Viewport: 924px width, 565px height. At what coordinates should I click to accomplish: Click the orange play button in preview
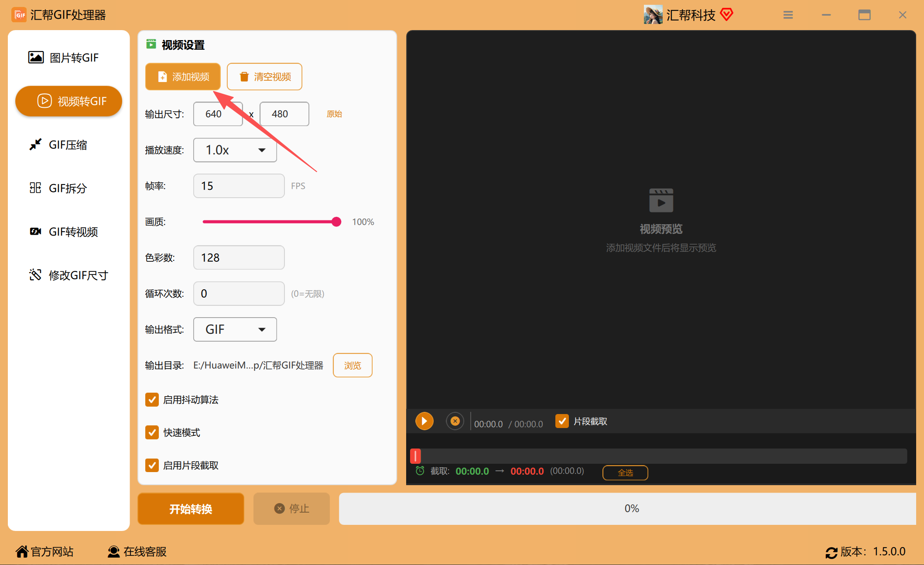[x=424, y=421]
